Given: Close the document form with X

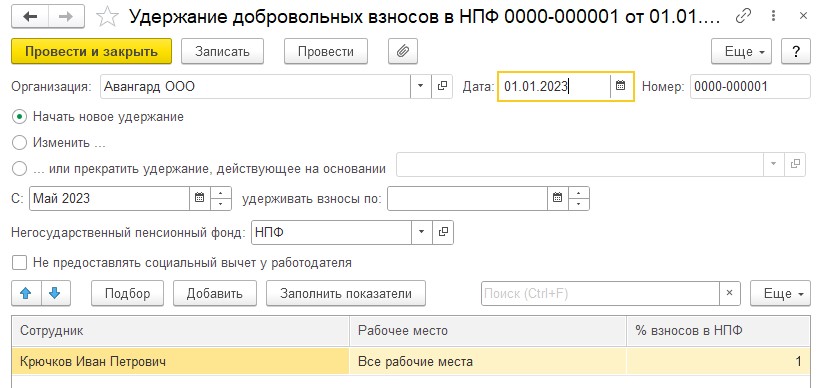Looking at the screenshot, I should pyautogui.click(x=803, y=16).
